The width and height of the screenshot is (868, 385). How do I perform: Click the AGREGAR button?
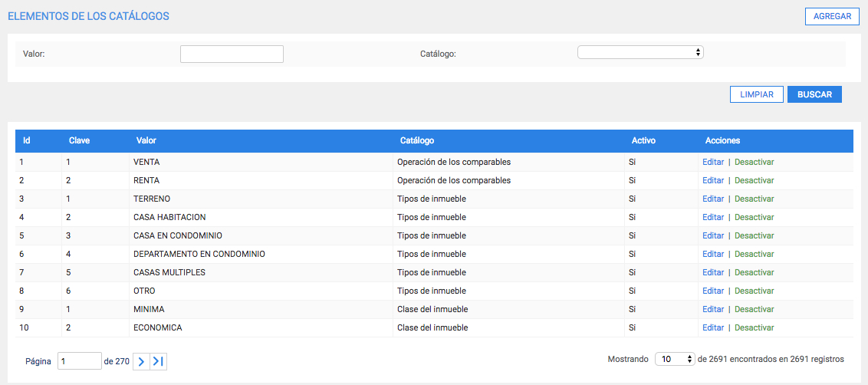click(832, 17)
